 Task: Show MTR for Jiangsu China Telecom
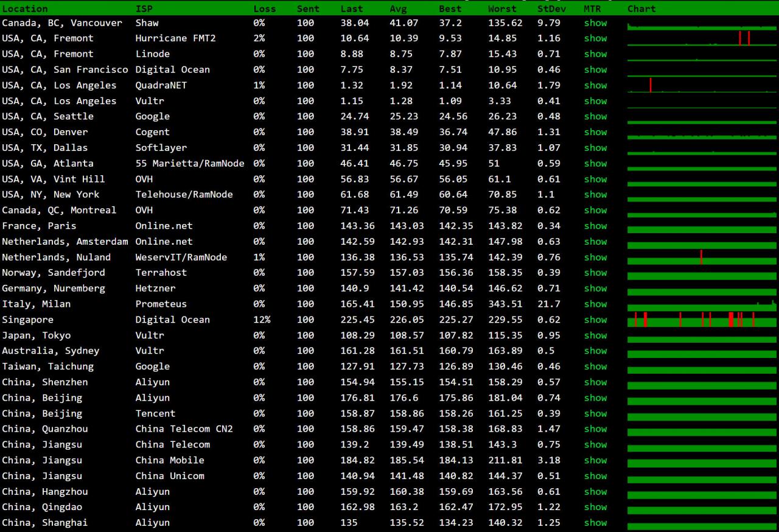coord(595,445)
